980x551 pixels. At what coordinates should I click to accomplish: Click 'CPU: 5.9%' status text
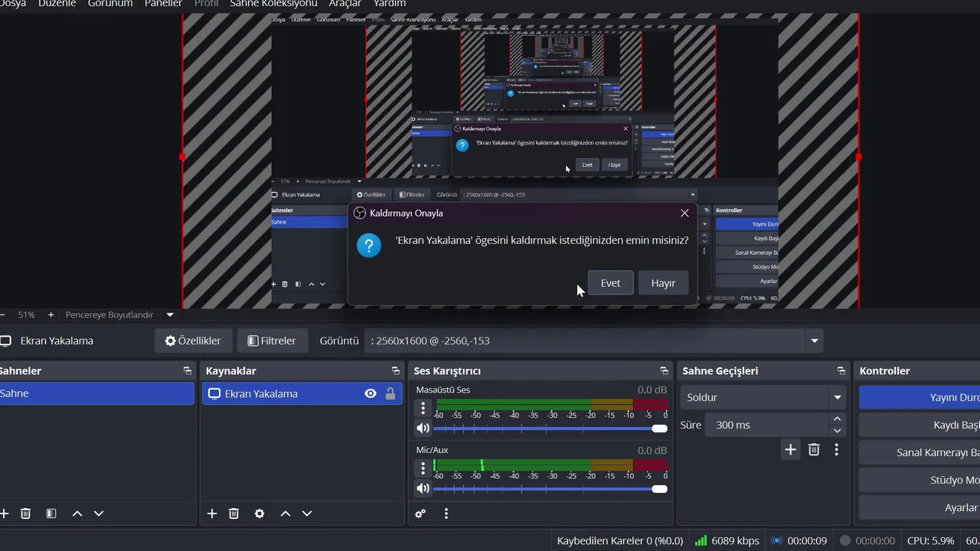tap(930, 540)
